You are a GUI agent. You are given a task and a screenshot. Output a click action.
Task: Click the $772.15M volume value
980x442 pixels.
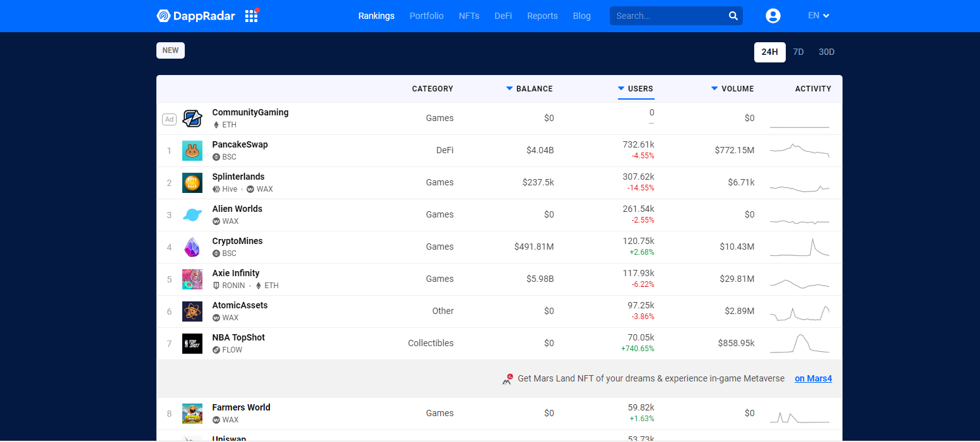(734, 151)
